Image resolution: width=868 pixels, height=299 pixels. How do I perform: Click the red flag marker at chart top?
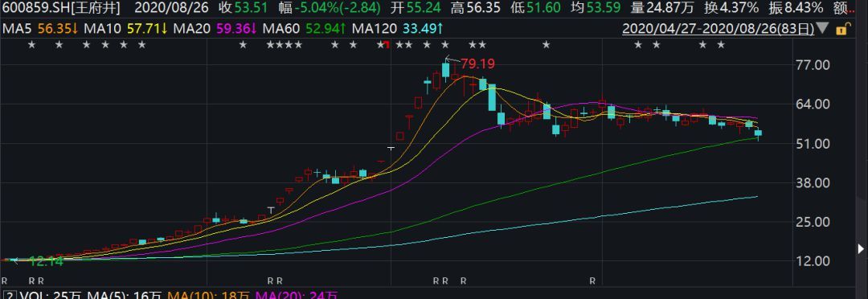coord(387,45)
